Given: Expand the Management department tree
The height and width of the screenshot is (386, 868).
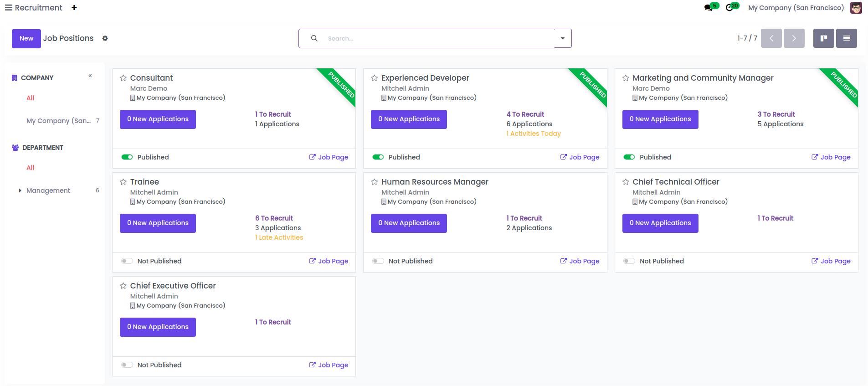Looking at the screenshot, I should click(20, 190).
